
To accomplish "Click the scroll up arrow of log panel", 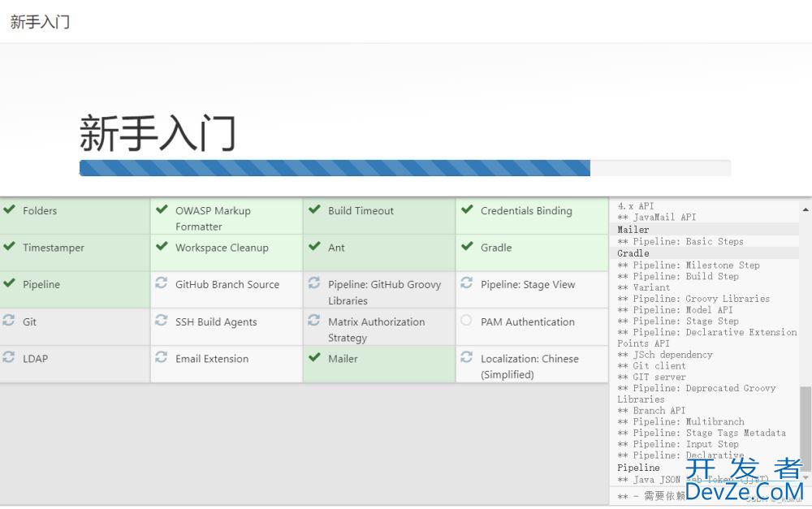I will 806,209.
